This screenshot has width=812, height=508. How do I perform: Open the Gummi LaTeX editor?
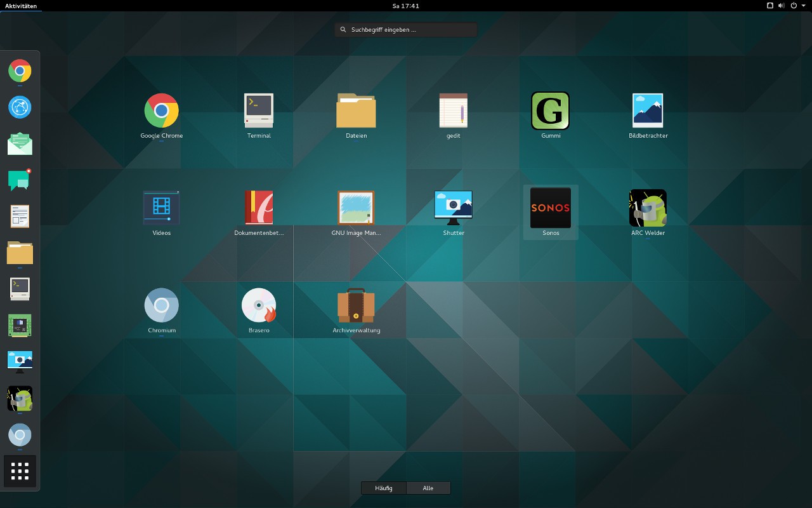click(551, 110)
